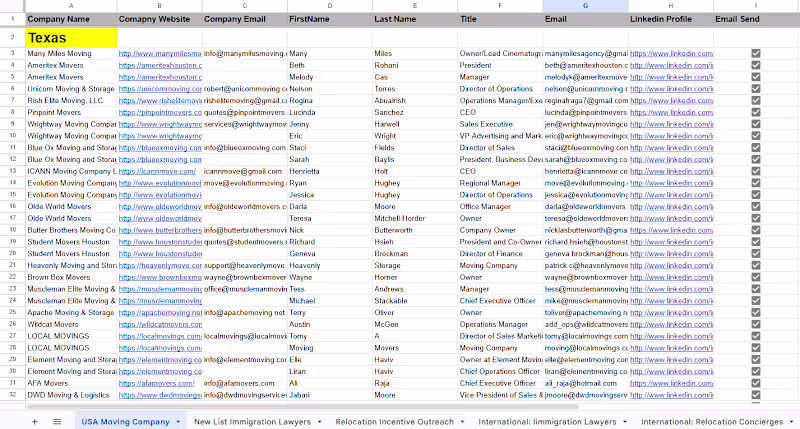800x429 pixels.
Task: Expand International: Immigration Lawyers tab menu arrow
Action: [625, 422]
